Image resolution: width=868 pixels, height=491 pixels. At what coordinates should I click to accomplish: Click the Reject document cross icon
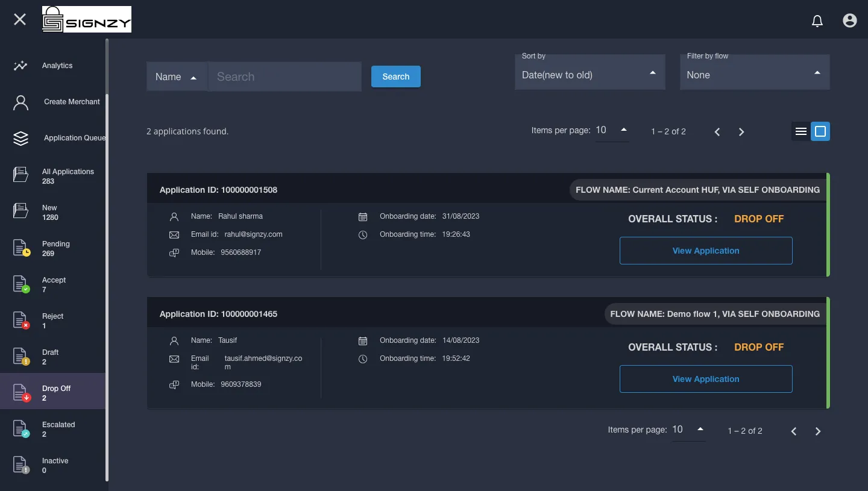coord(22,320)
